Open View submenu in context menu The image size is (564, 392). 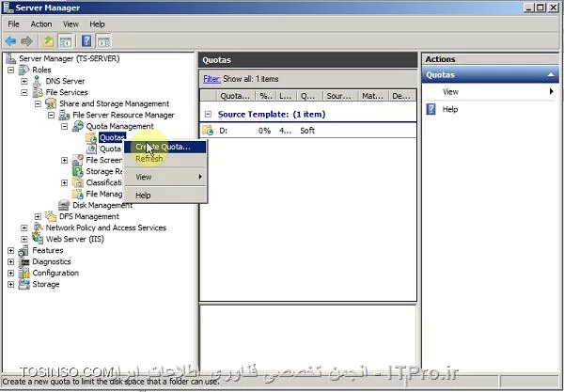165,177
